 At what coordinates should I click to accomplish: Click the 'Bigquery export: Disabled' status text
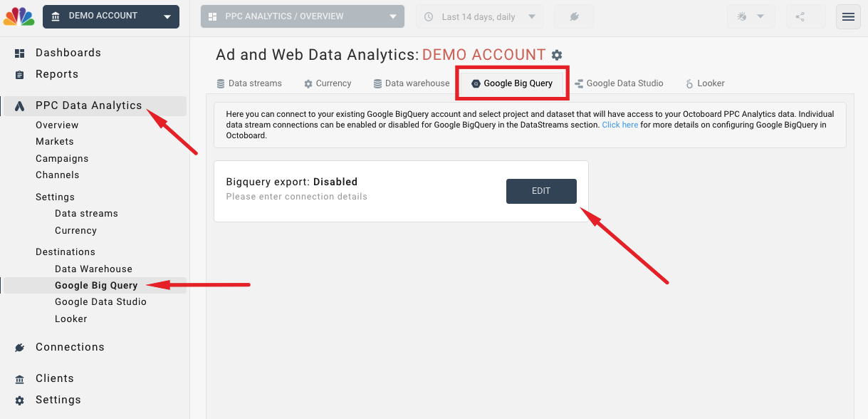pyautogui.click(x=292, y=182)
